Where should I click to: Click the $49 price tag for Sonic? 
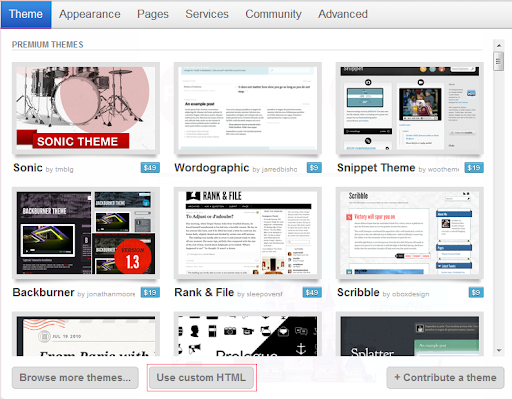pos(150,168)
